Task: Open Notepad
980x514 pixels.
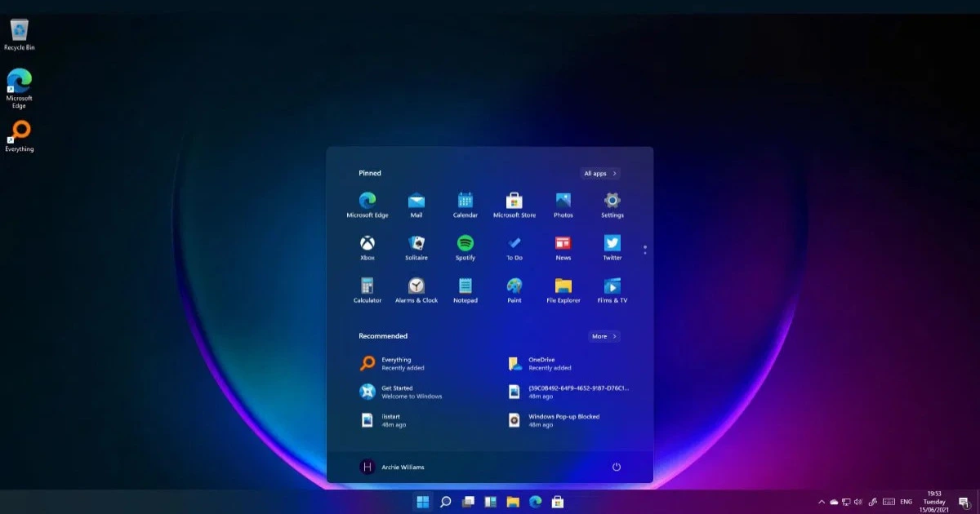Action: (x=465, y=290)
